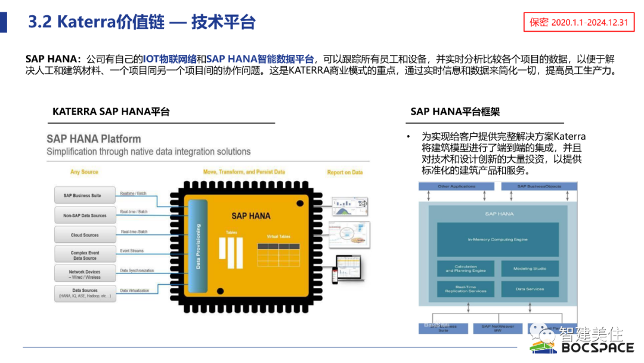Viewport: 644px width, 363px height.
Task: Click the bullet paragraph starting 为实现给客户提供完整解决方案
Action: coord(503,153)
